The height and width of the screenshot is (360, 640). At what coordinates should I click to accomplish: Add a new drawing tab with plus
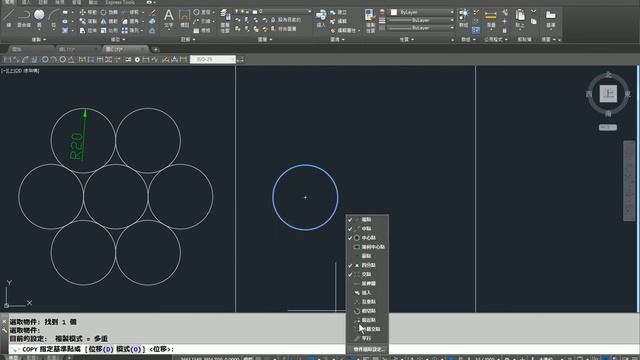click(156, 49)
